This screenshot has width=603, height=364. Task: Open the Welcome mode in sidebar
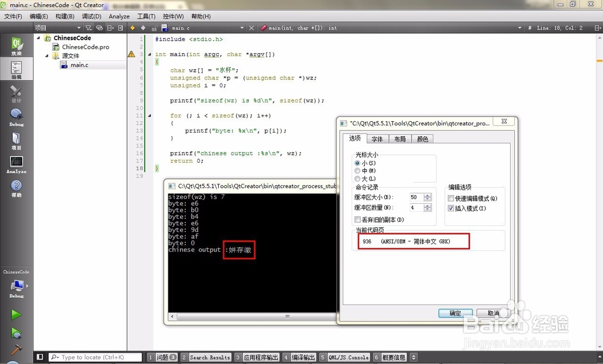pyautogui.click(x=16, y=46)
